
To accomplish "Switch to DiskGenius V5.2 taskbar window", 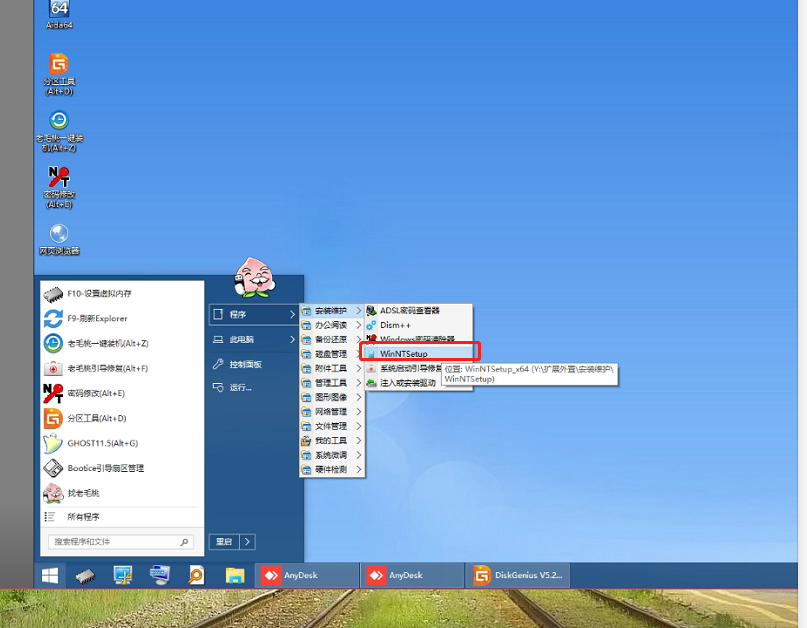I will tap(519, 575).
